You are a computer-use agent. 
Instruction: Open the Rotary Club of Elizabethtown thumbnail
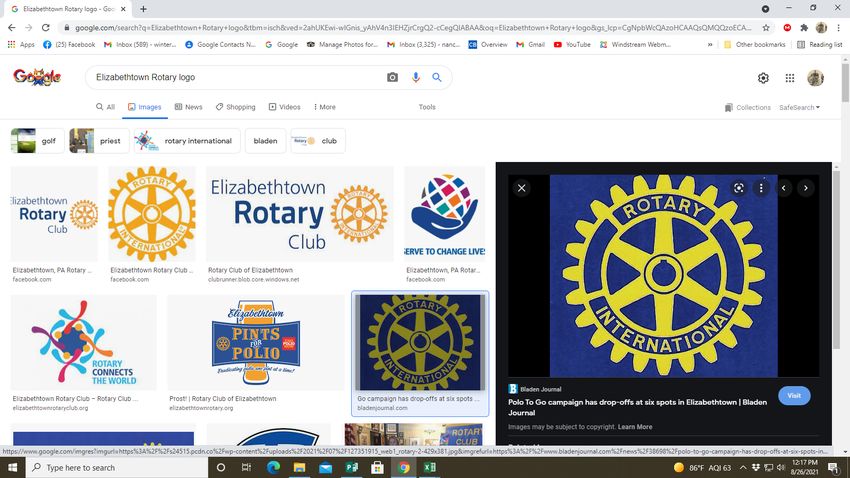[300, 214]
